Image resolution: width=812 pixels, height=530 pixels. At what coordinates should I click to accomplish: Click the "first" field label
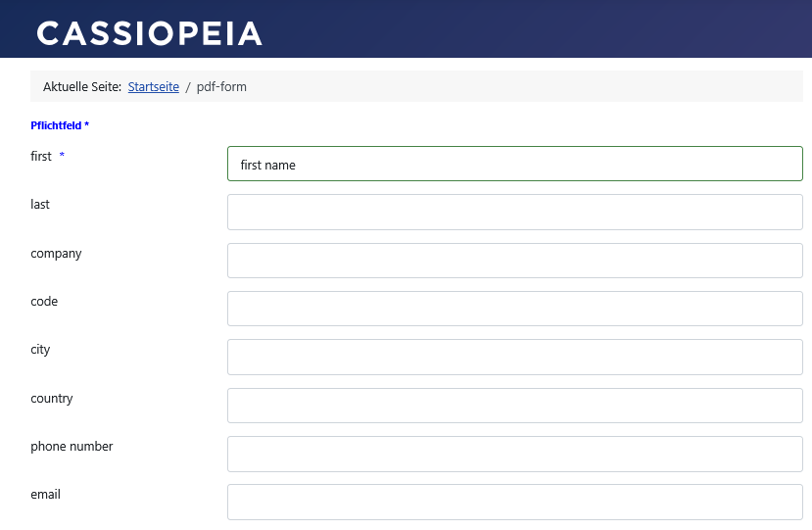click(x=41, y=156)
